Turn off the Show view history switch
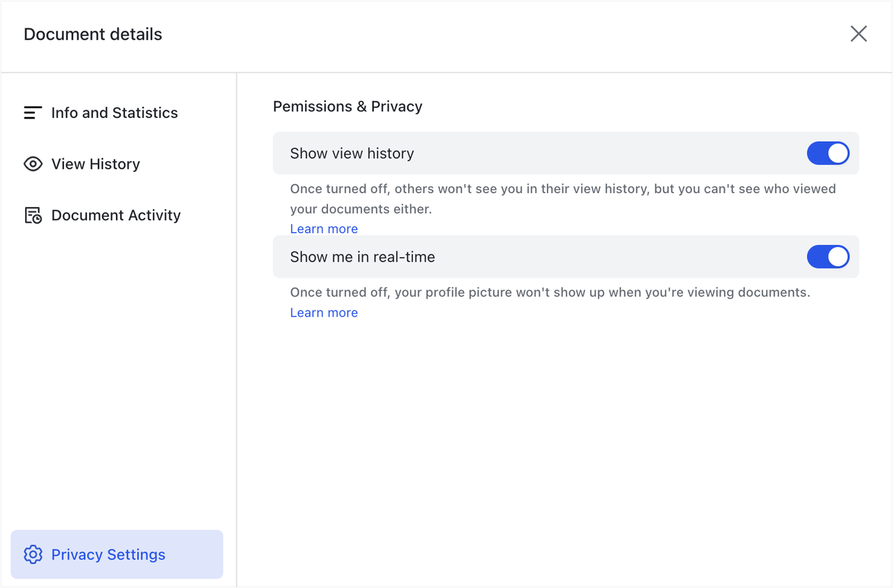 (x=828, y=153)
